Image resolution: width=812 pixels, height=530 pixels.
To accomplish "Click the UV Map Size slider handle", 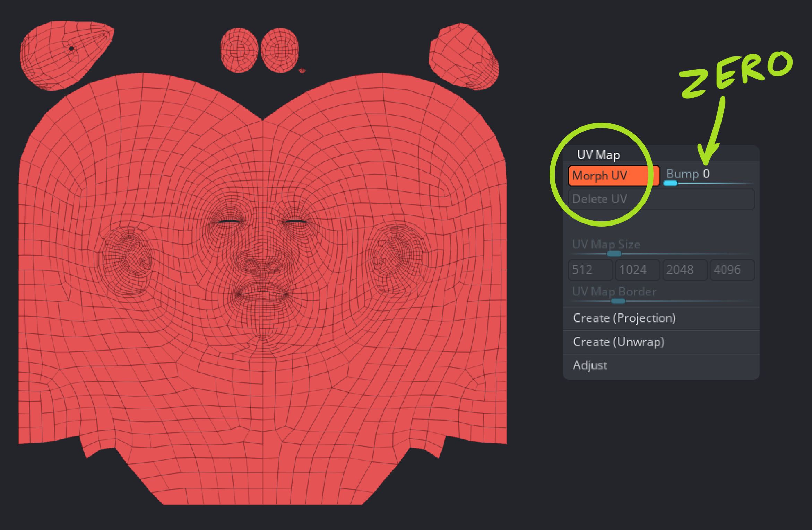I will coord(614,254).
